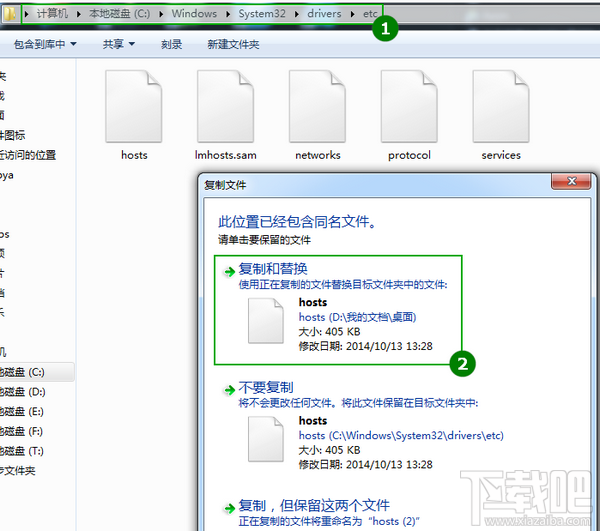Viewport: 600px width, 531px height.
Task: Click the services file name label
Action: click(501, 155)
